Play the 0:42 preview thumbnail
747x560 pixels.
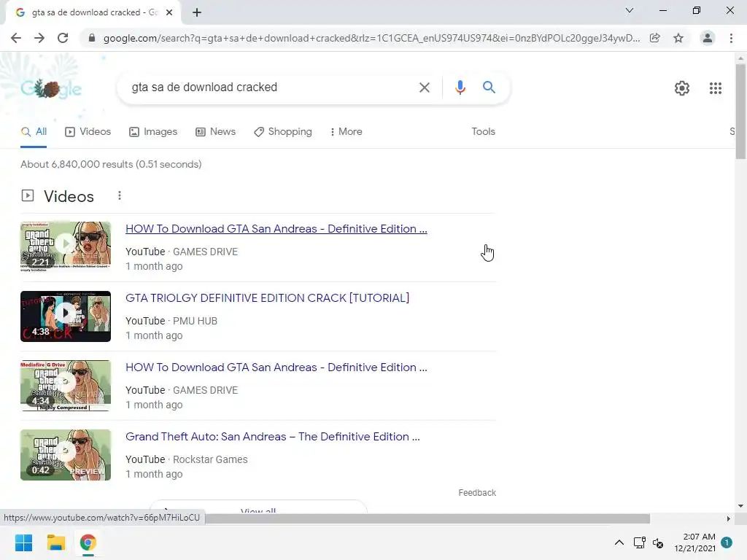point(66,455)
